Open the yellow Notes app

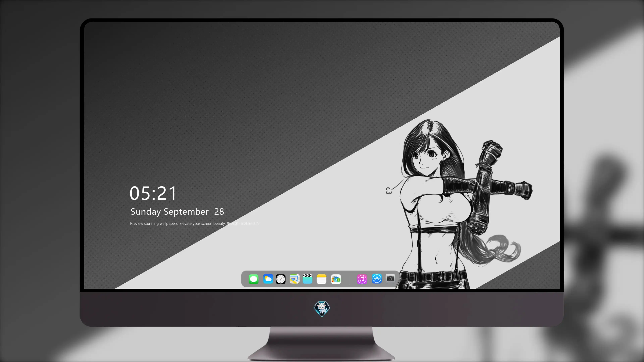321,279
